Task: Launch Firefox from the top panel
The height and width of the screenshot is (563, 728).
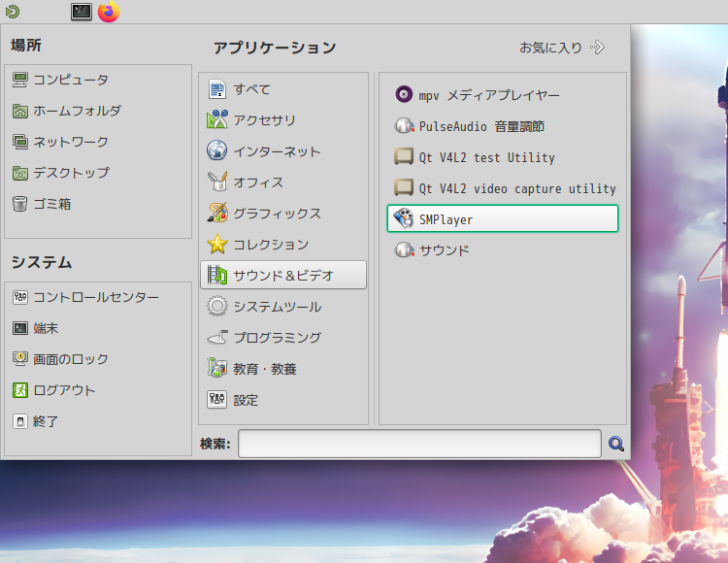Action: click(109, 12)
